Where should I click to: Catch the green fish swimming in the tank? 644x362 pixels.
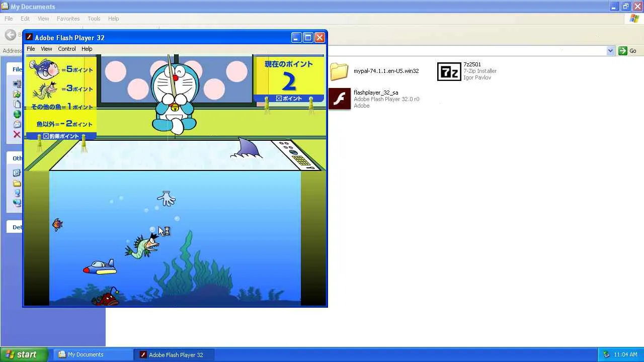click(142, 246)
